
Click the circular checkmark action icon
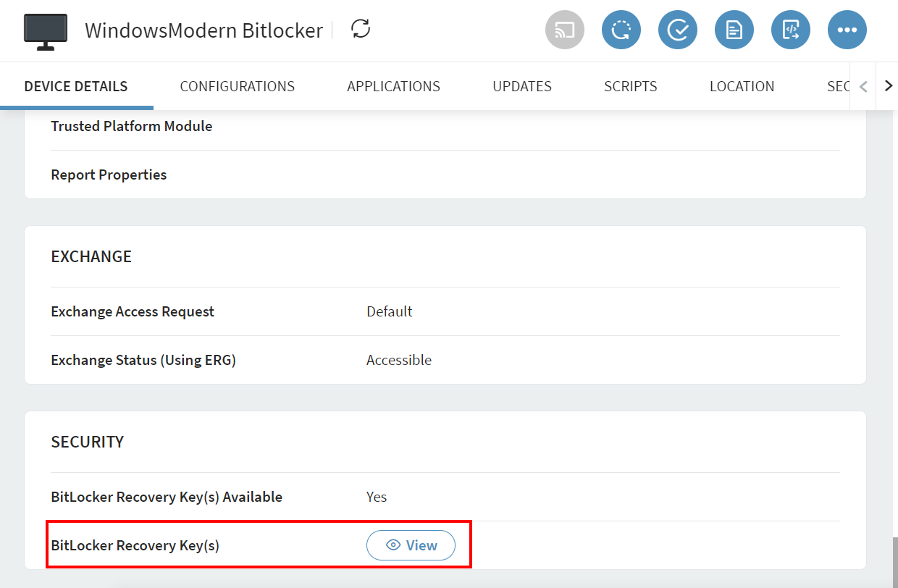tap(677, 30)
